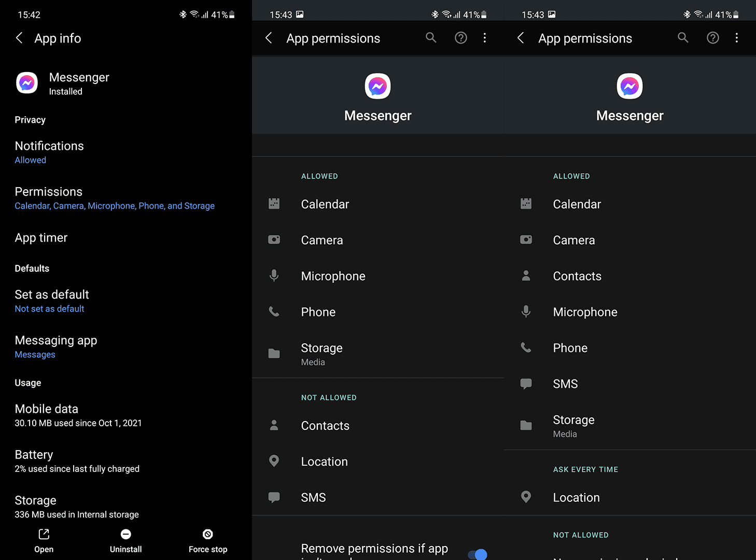Tap calendar icon in middle permissions list
The image size is (756, 560).
click(x=274, y=204)
